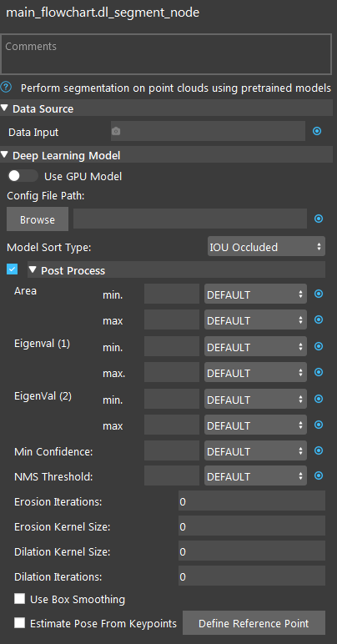Click link icon for Eigenval (1) max
Viewport: 337px width, 644px height.
(x=319, y=372)
